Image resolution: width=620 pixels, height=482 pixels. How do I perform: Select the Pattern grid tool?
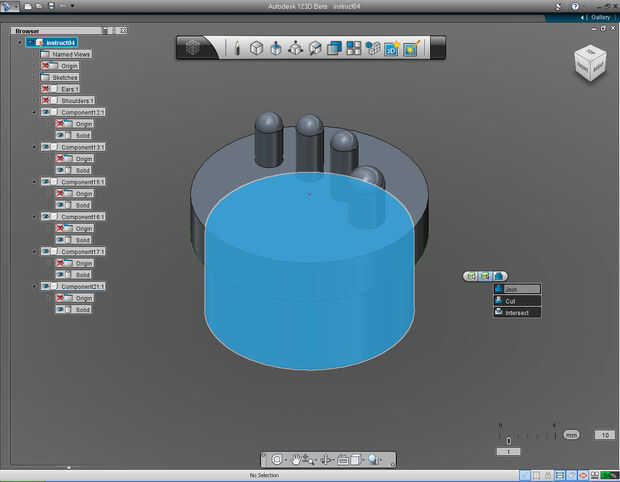(353, 48)
